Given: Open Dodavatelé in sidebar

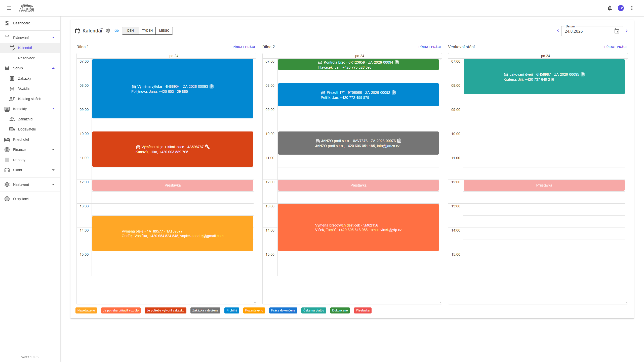Looking at the screenshot, I should tap(30, 129).
